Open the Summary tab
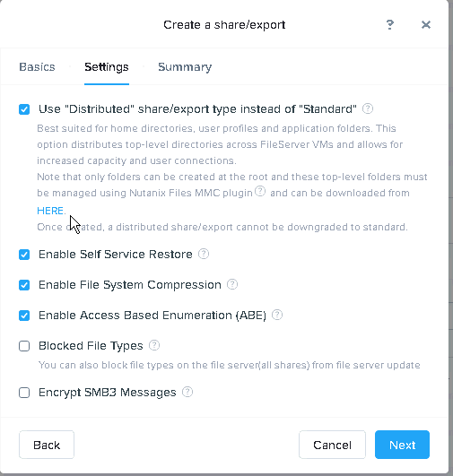 [x=185, y=67]
